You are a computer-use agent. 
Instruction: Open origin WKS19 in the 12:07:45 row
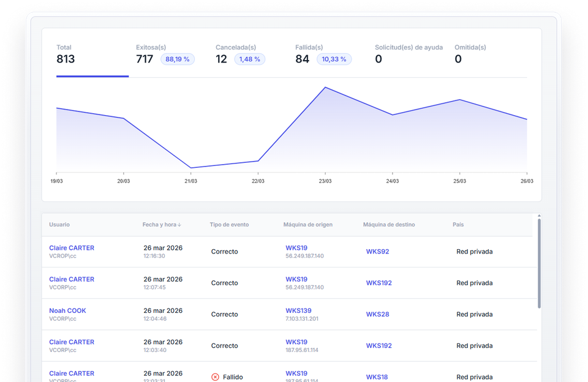pos(296,279)
